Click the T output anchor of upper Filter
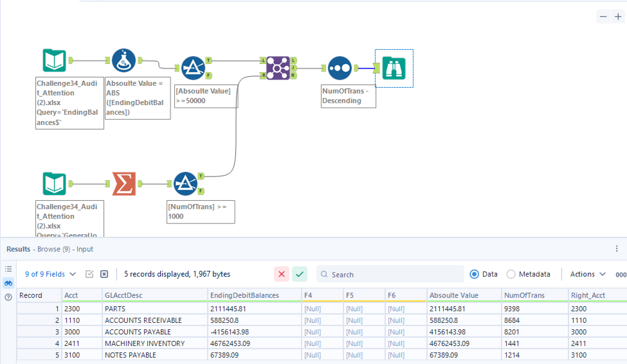627x364 pixels. (x=209, y=60)
